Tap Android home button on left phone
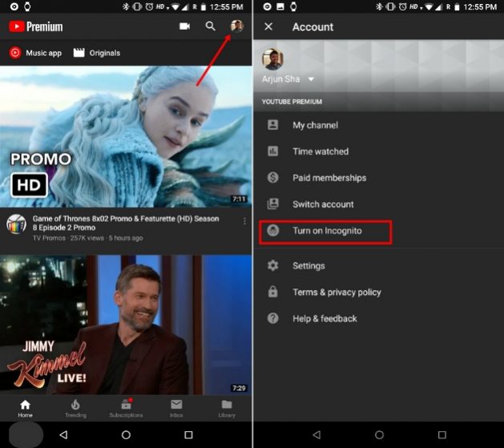This screenshot has width=504, height=448. pyautogui.click(x=126, y=435)
